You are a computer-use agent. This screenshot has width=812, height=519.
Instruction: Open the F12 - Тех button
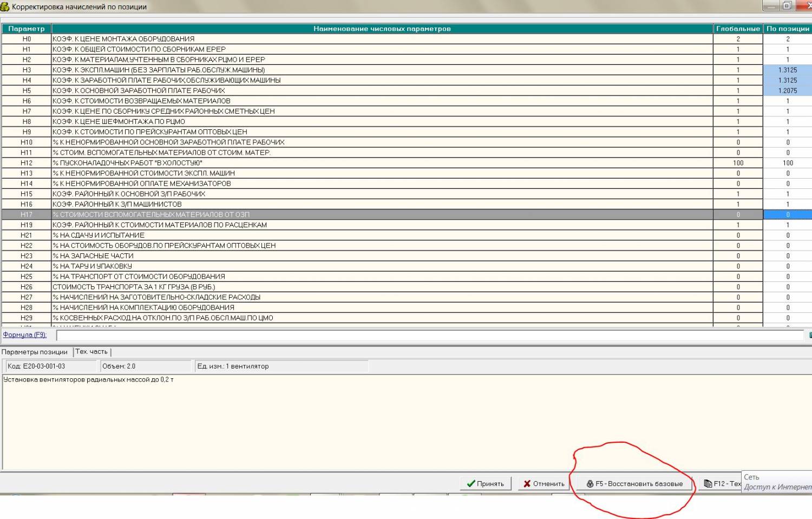[721, 484]
